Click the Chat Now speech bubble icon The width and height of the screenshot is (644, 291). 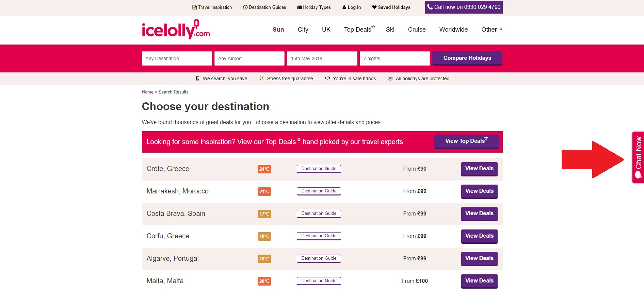click(x=639, y=175)
